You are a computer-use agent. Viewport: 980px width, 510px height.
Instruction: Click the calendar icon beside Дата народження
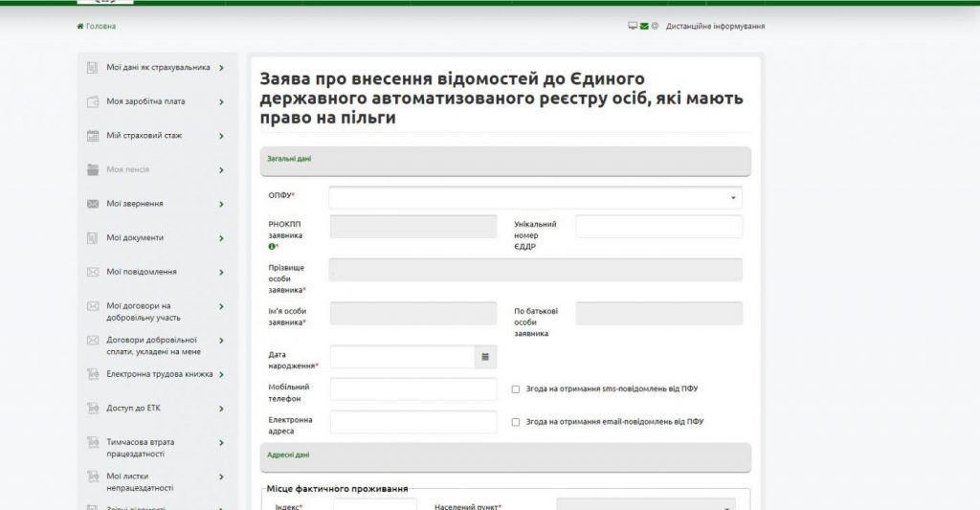[485, 357]
